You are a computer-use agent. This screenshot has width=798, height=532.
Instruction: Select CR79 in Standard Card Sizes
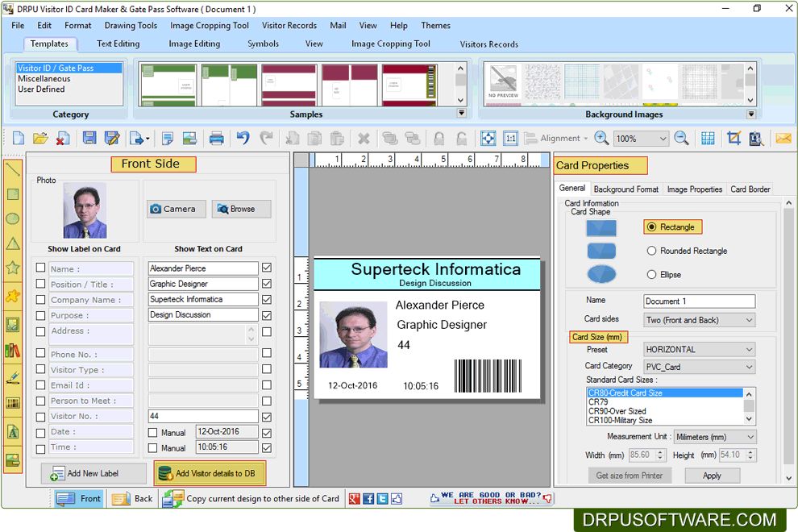pos(664,401)
